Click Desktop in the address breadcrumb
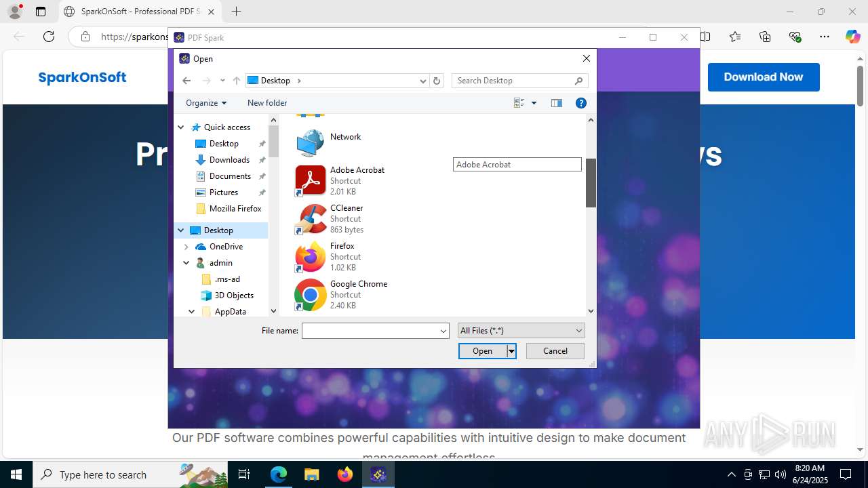This screenshot has width=868, height=488. coord(275,81)
